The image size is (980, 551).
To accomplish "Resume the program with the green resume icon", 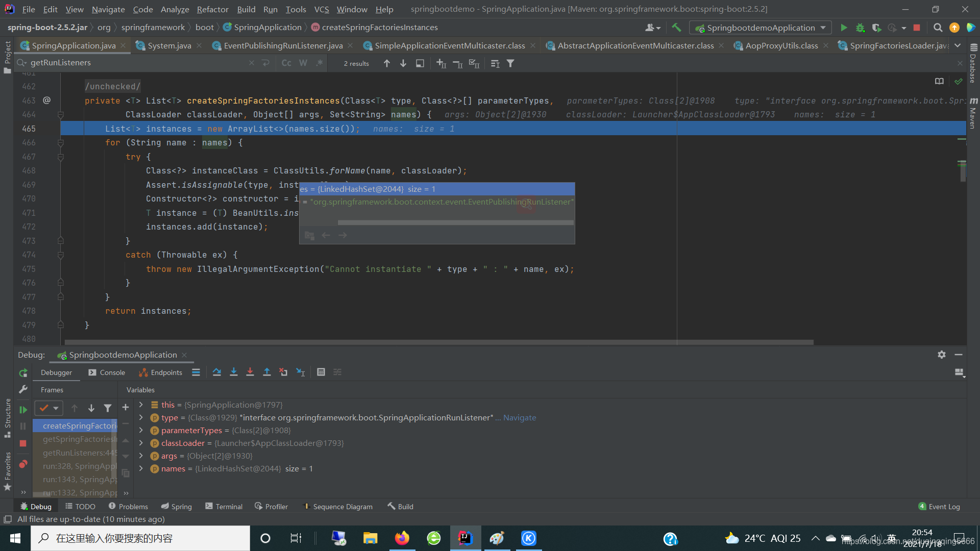I will coord(23,410).
